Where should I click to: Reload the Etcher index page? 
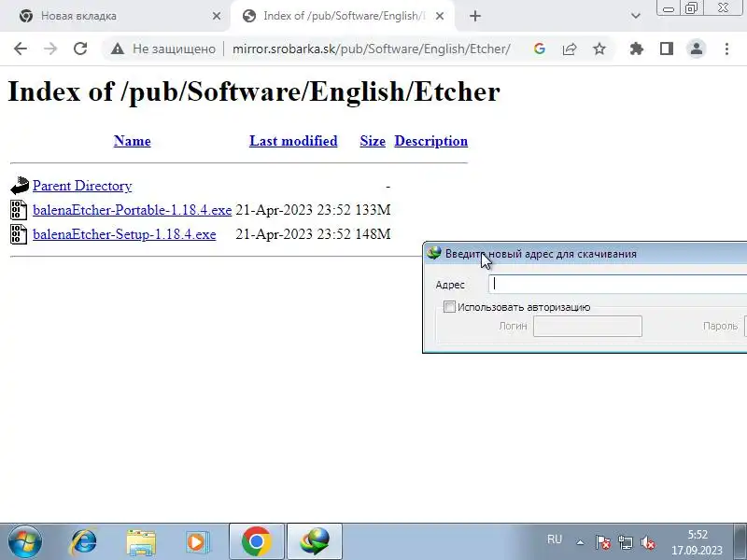pyautogui.click(x=80, y=49)
